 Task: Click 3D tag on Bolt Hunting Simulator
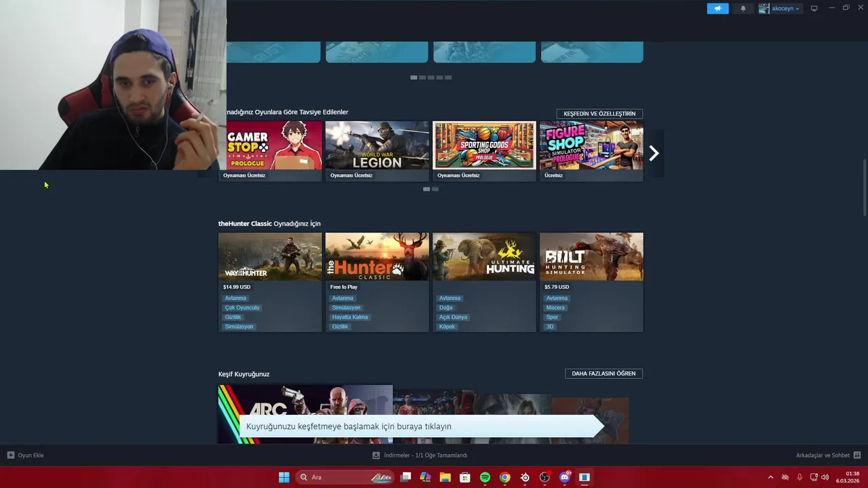click(x=550, y=327)
